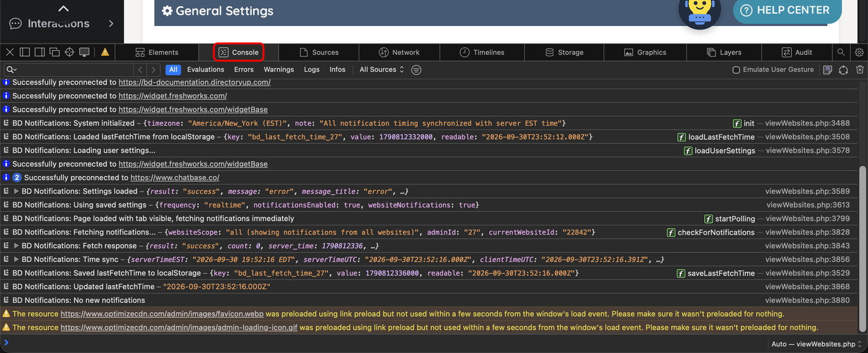Detach the inspector into a separate window

coord(55,53)
